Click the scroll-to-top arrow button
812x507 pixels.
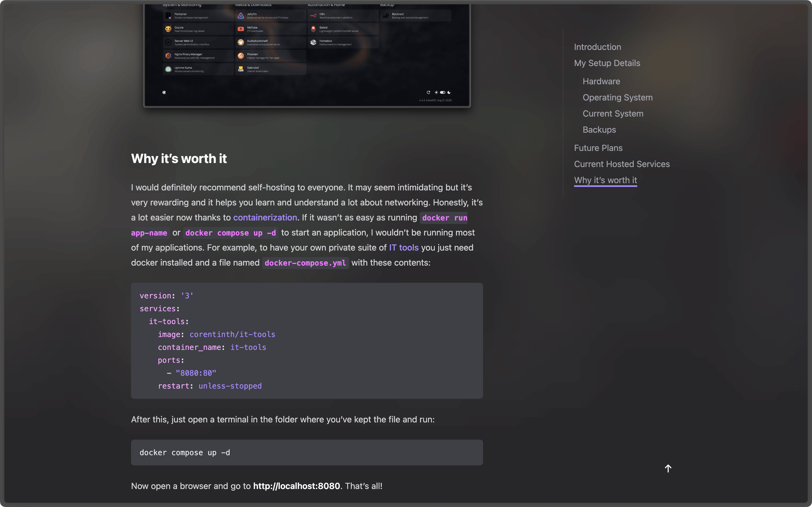(668, 468)
